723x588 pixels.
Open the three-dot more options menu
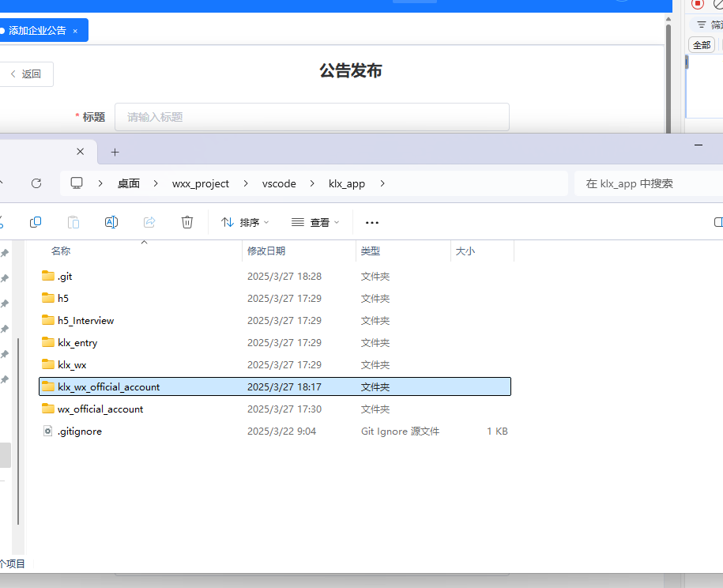point(372,222)
